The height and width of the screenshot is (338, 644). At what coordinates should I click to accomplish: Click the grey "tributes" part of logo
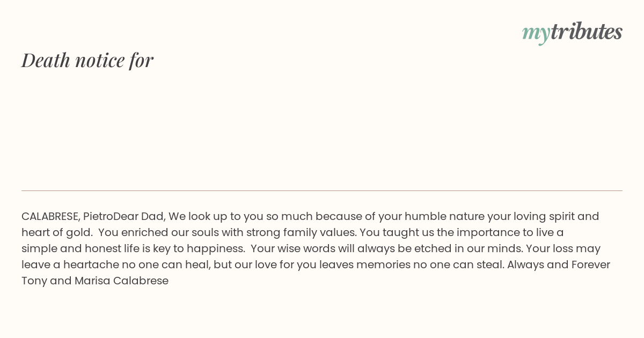pos(587,32)
